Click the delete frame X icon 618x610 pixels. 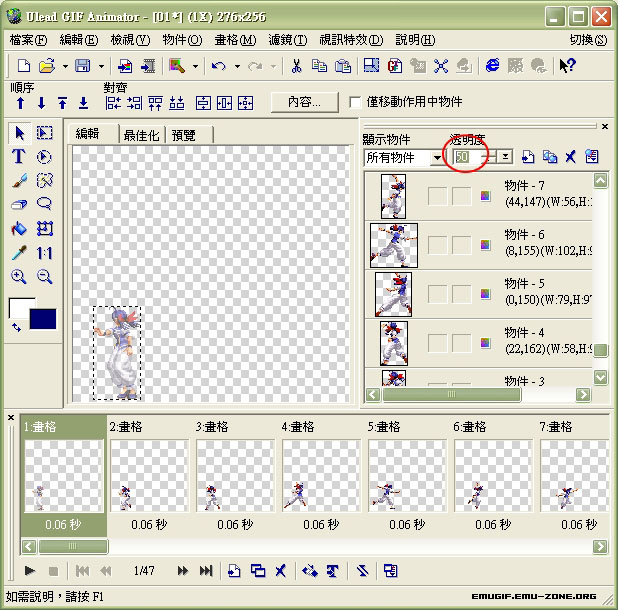pos(281,571)
